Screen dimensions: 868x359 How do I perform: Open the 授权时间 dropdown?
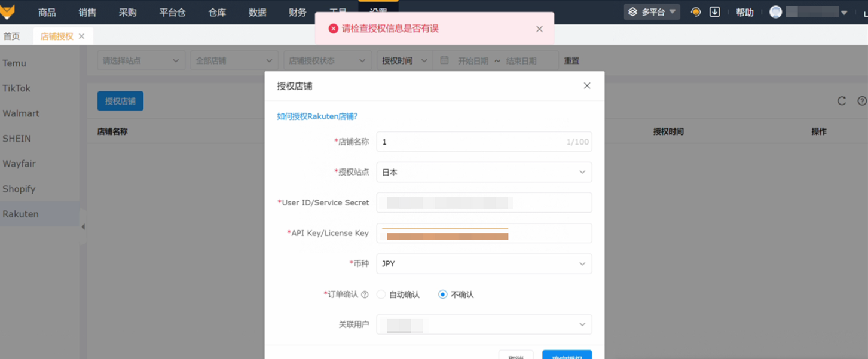coord(405,60)
